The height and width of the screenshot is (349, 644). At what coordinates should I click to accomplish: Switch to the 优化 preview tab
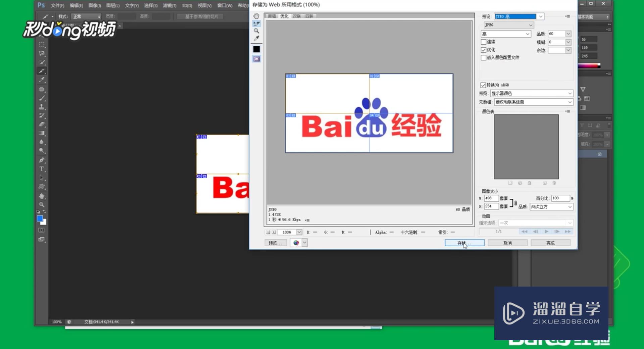pos(284,16)
